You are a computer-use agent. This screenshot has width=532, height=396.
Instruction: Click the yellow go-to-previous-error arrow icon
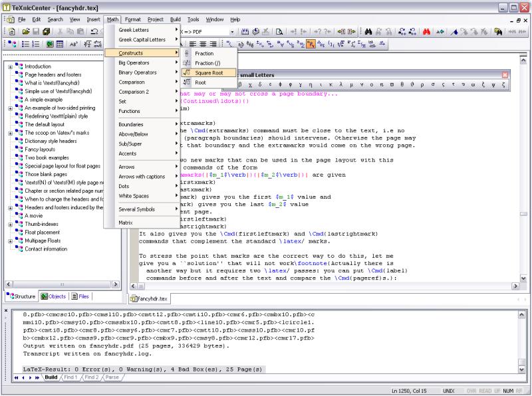(341, 31)
